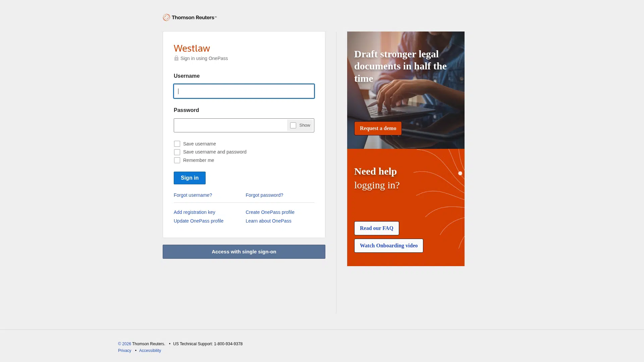Click the Thomson Reuters logo
Viewport: 644px width, 362px height.
[x=190, y=17]
